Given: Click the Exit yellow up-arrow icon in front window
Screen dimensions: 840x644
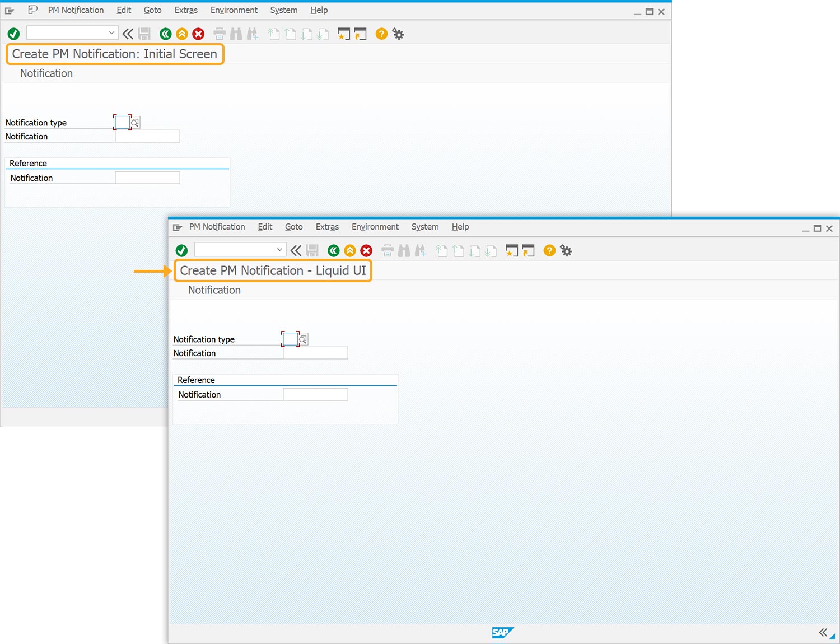Looking at the screenshot, I should (x=350, y=251).
